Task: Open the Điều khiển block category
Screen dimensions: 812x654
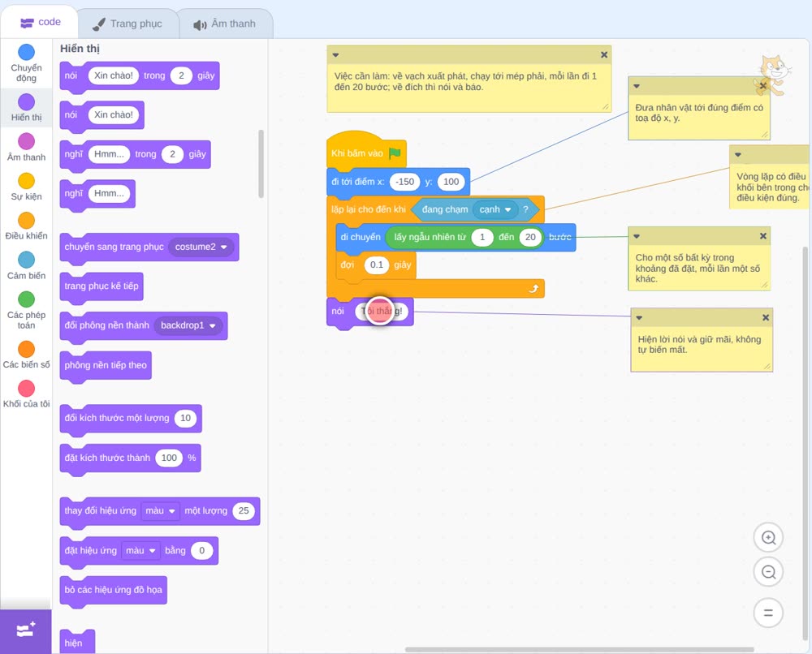Action: coord(27,226)
